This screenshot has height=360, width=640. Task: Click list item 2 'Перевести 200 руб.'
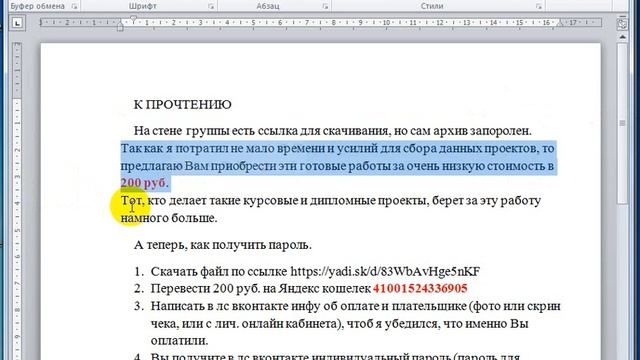click(x=309, y=289)
